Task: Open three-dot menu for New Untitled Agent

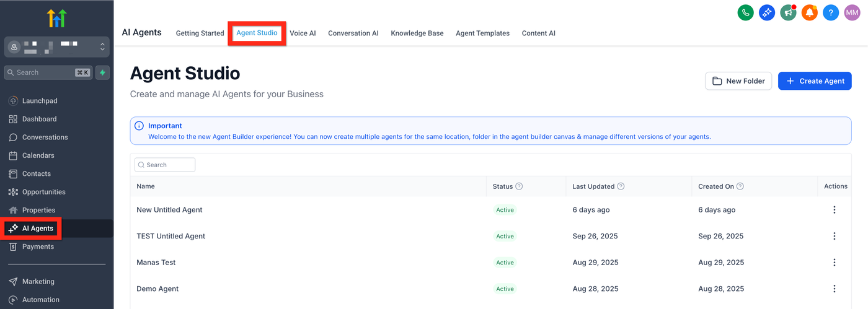Action: coord(834,210)
